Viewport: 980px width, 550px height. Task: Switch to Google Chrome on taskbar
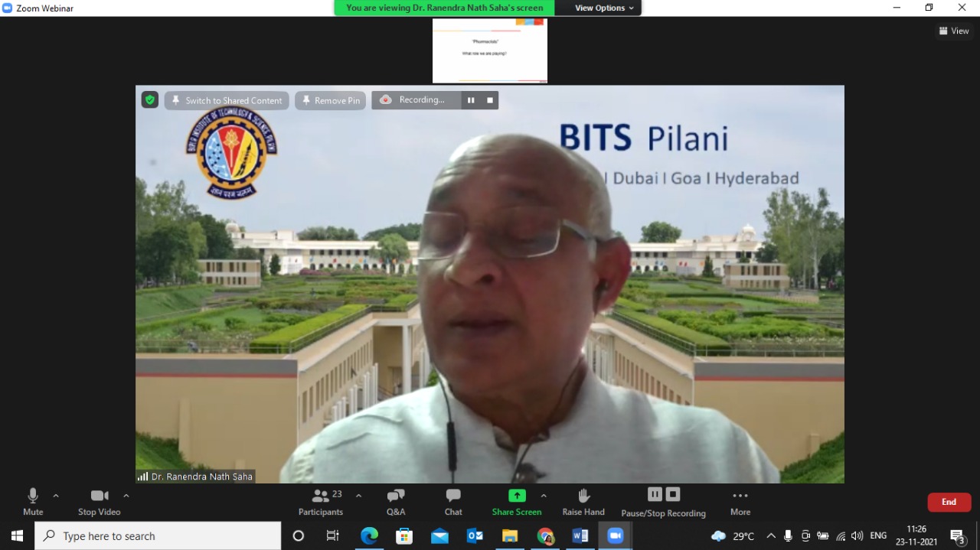[545, 536]
